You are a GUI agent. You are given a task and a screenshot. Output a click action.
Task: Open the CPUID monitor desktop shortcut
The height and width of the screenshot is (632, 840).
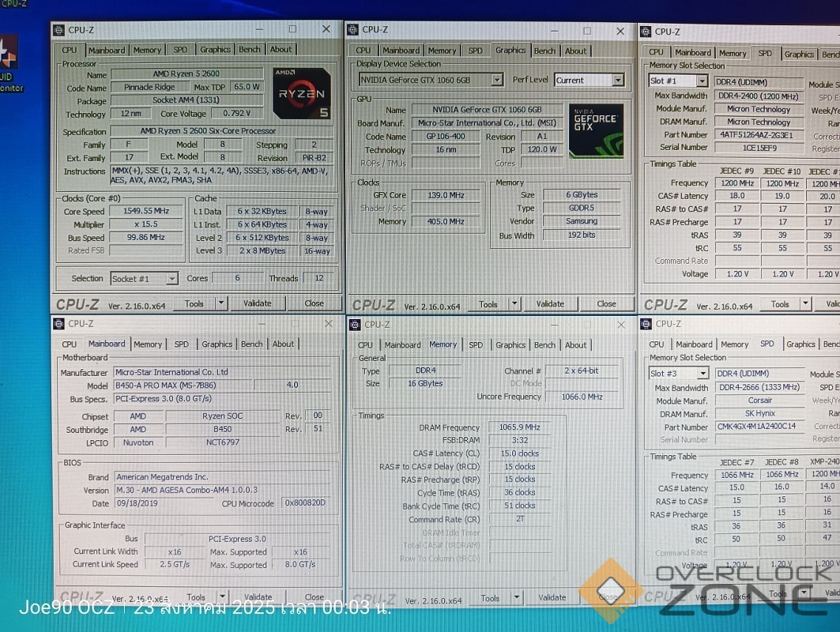click(8, 59)
